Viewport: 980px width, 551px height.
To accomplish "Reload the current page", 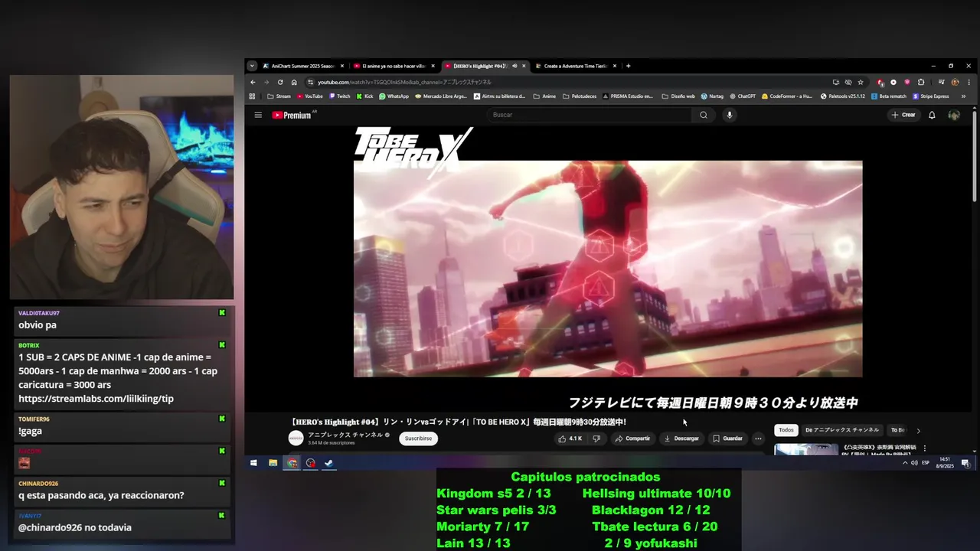I will [x=280, y=82].
